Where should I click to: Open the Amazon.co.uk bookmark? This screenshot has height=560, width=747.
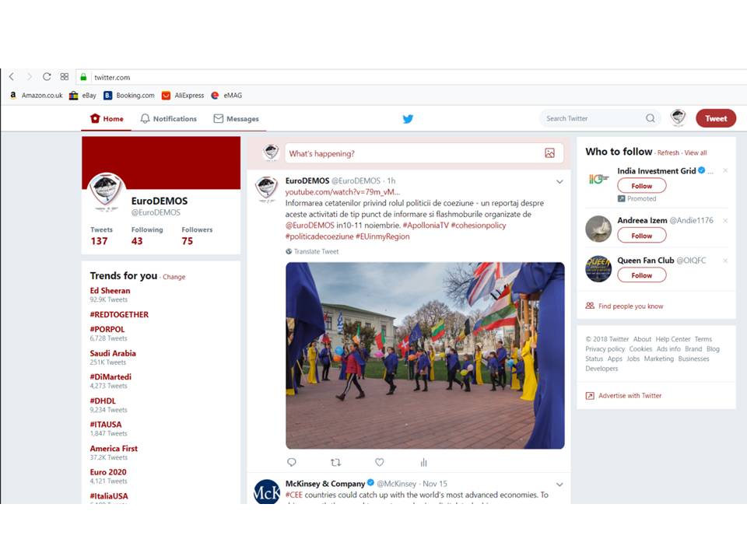(x=37, y=95)
